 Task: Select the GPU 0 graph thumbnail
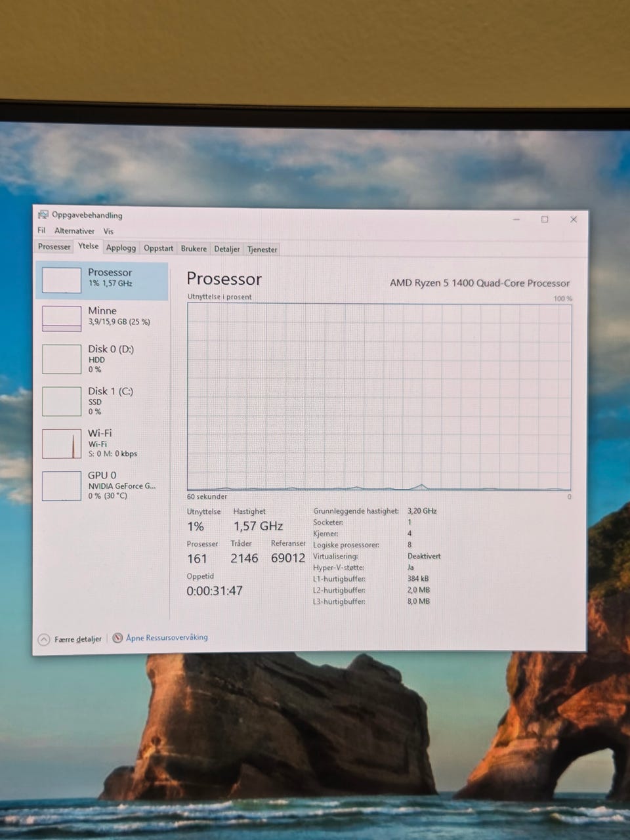click(x=61, y=486)
